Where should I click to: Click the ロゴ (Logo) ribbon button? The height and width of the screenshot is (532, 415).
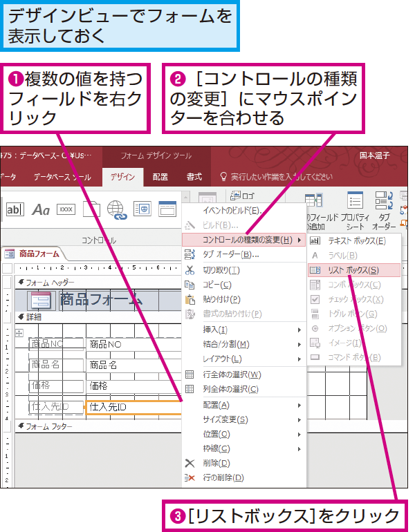[x=243, y=196]
